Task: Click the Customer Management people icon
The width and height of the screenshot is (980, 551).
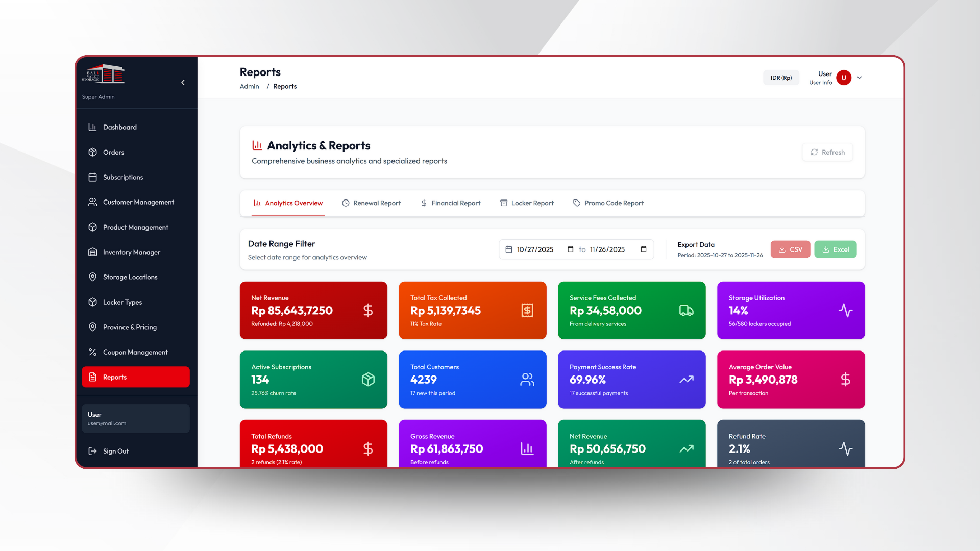Action: [x=92, y=202]
